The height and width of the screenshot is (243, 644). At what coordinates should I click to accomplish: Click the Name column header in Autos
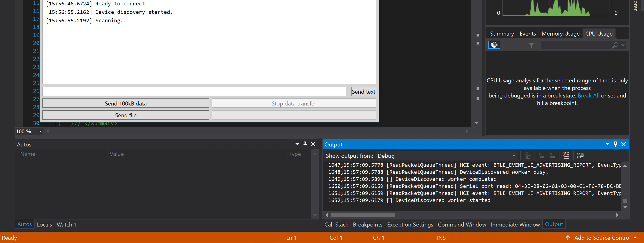coord(28,154)
